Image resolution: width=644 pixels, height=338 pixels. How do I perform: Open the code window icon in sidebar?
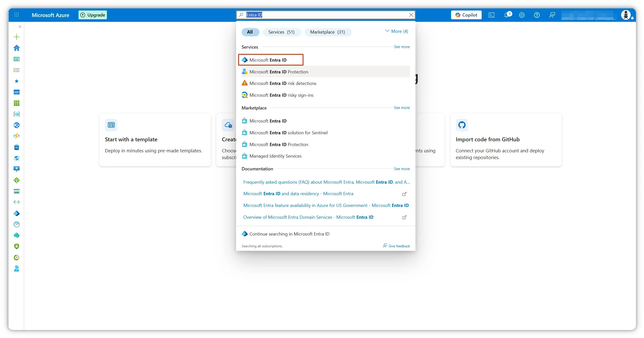[17, 92]
